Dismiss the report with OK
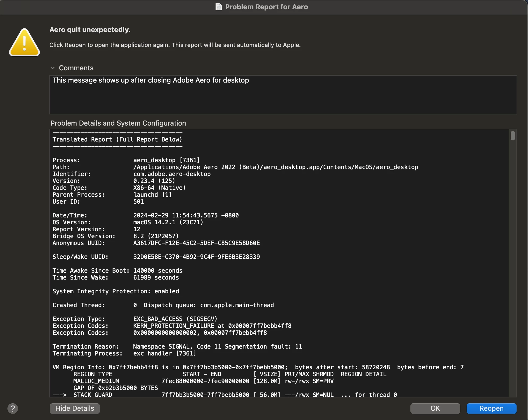This screenshot has width=528, height=420. (x=435, y=408)
